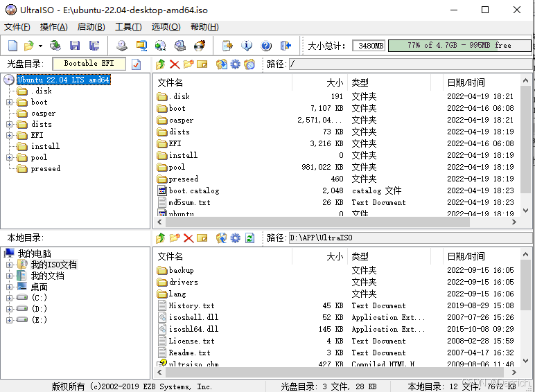Expand the EFI folder in disc tree
Viewport: 535px width, 392px height.
(9, 135)
